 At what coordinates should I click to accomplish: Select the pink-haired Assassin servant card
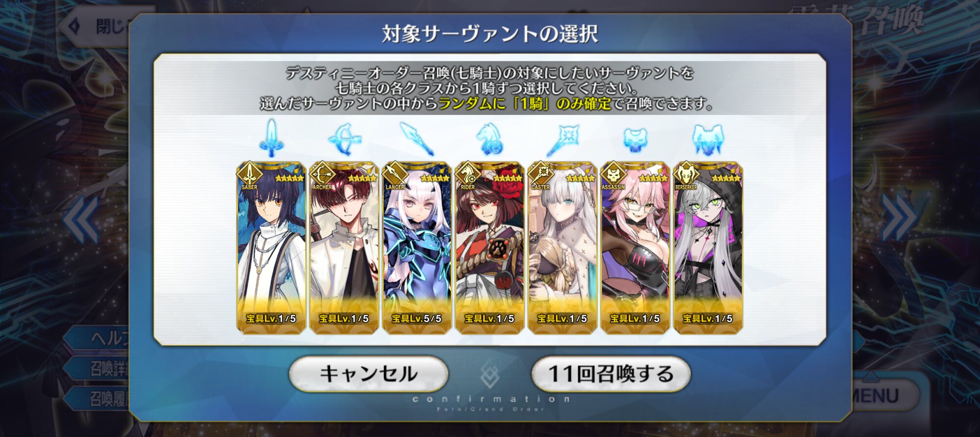tap(635, 248)
